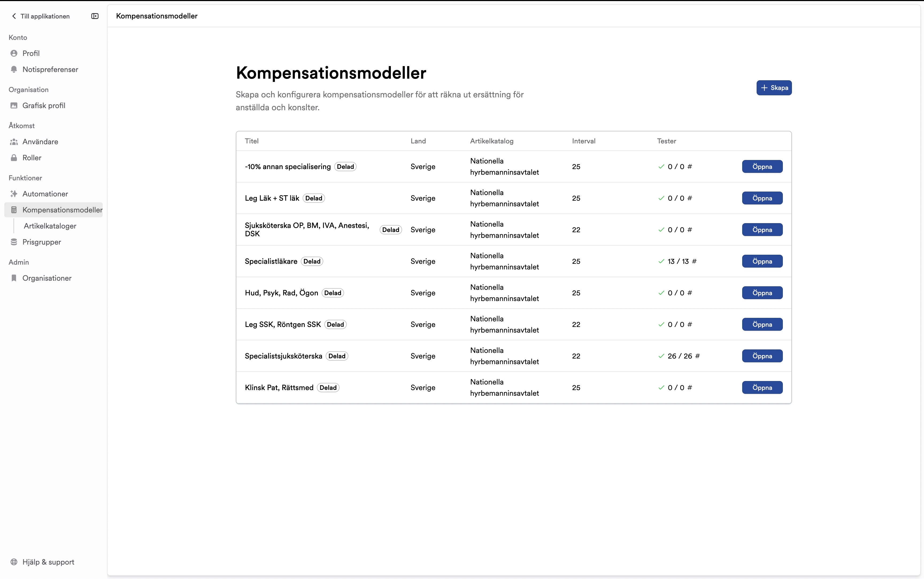Go back via Till applikationen arrow
Screen dimensions: 924x579
pos(14,16)
